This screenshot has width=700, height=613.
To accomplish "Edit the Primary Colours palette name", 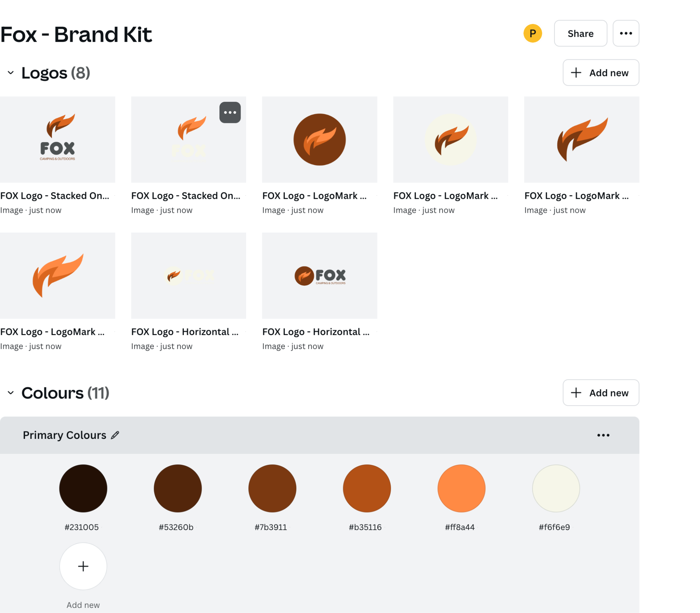I will (115, 435).
